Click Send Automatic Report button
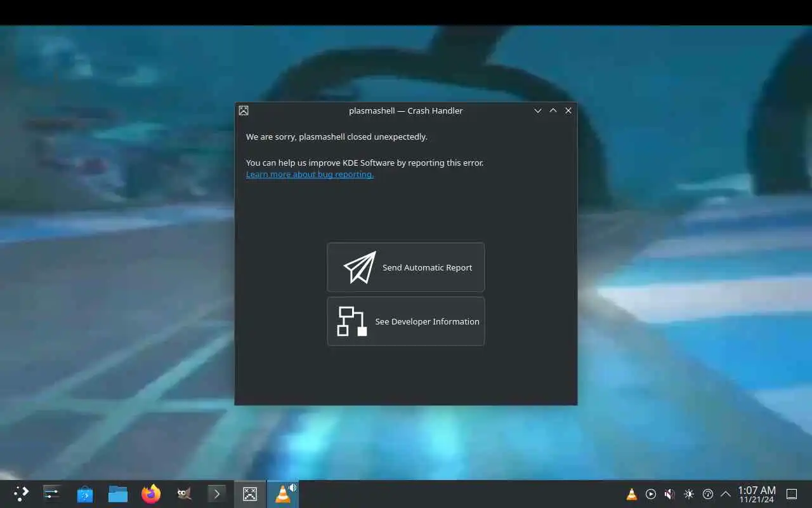This screenshot has height=508, width=812. pyautogui.click(x=406, y=267)
